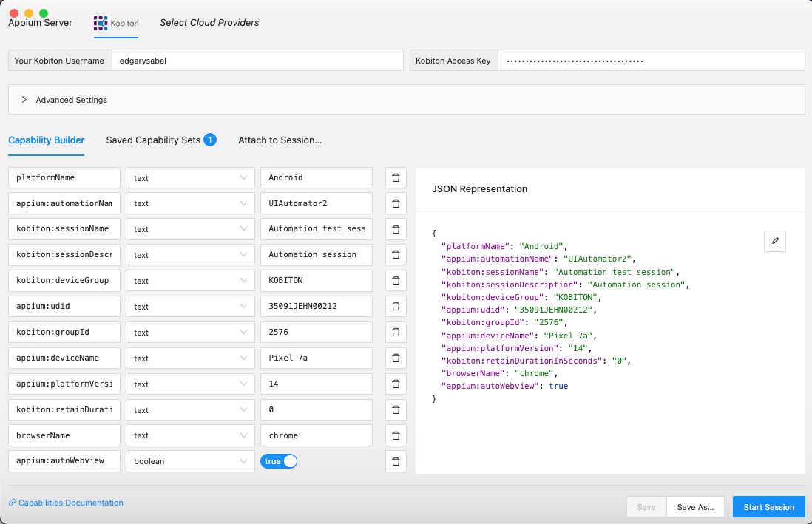The image size is (812, 524).
Task: Remove the kobiton:deviceGroup row with trash icon
Action: pyautogui.click(x=396, y=281)
